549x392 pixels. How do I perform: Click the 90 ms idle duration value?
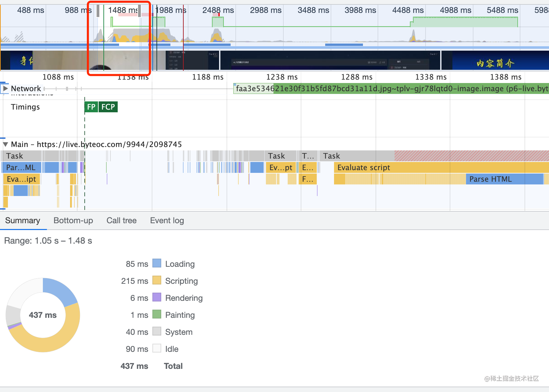[x=137, y=349]
